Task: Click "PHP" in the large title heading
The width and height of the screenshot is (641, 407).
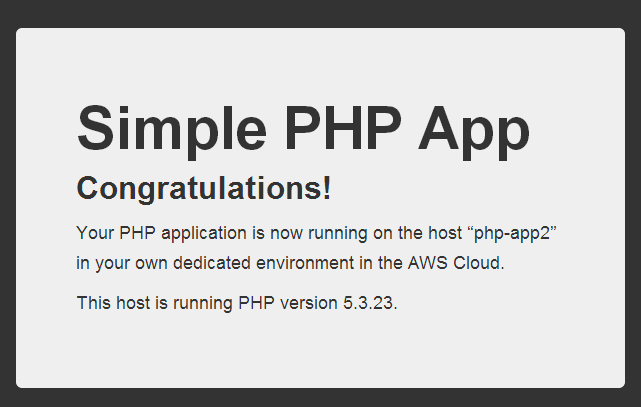Action: pos(343,128)
